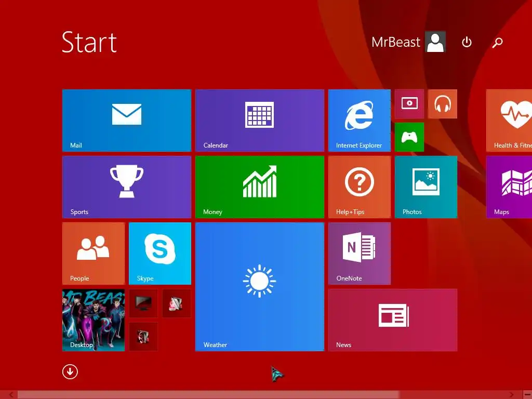The width and height of the screenshot is (532, 399).
Task: Show all apps with the down arrow
Action: point(70,372)
